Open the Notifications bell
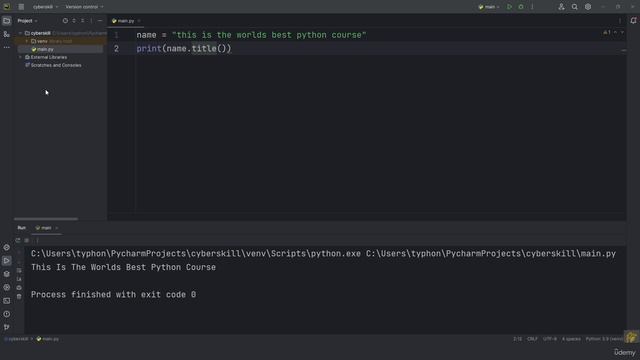The width and height of the screenshot is (640, 360). [633, 21]
